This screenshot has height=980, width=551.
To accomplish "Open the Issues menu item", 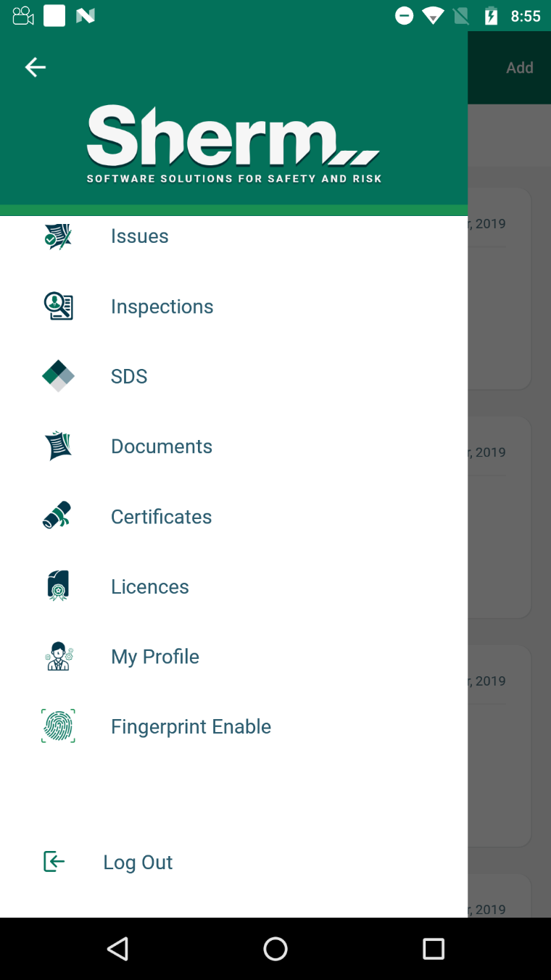I will coord(139,236).
